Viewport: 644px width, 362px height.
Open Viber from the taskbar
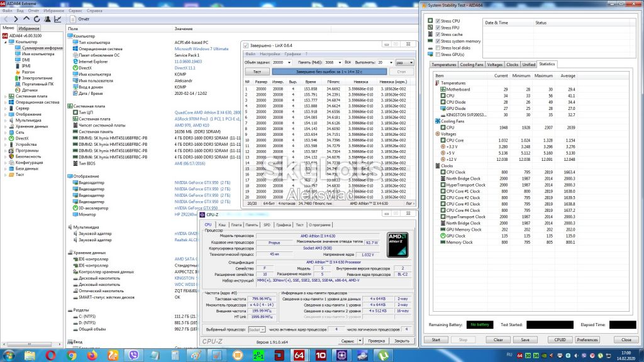click(x=134, y=355)
